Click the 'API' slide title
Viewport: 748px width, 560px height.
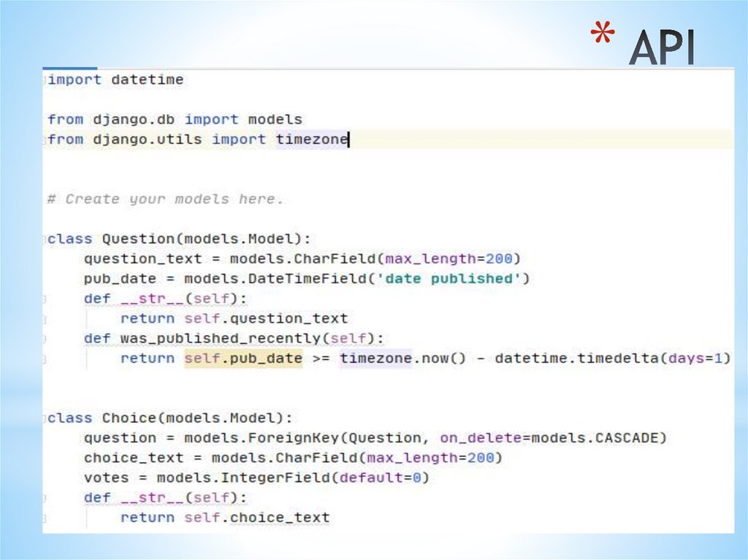click(x=661, y=47)
